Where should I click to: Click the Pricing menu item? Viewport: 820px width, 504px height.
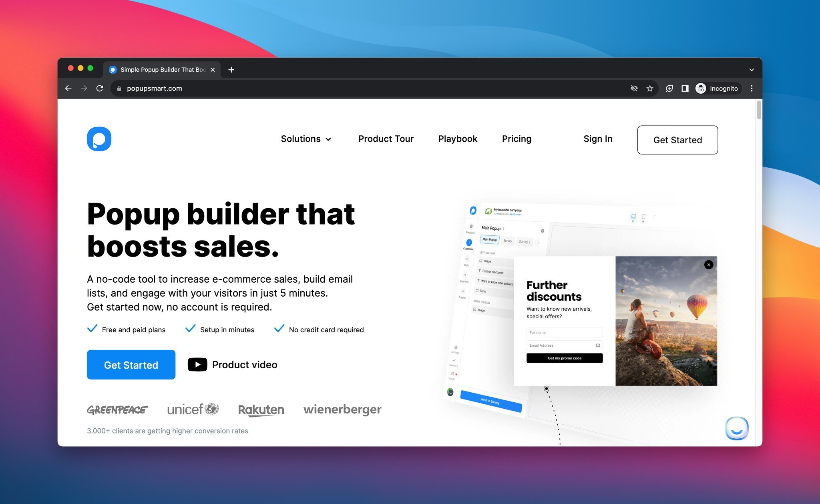(517, 139)
